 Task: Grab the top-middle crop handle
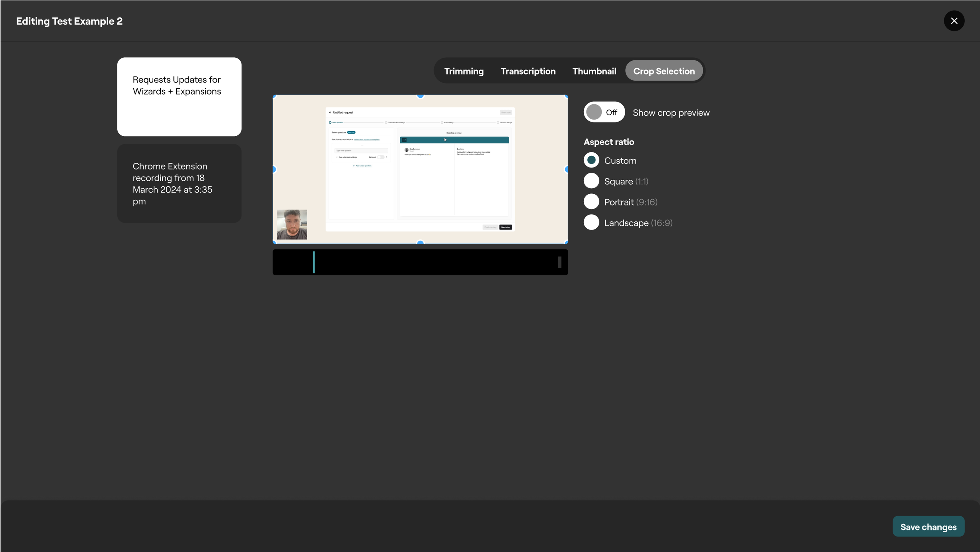(x=420, y=95)
